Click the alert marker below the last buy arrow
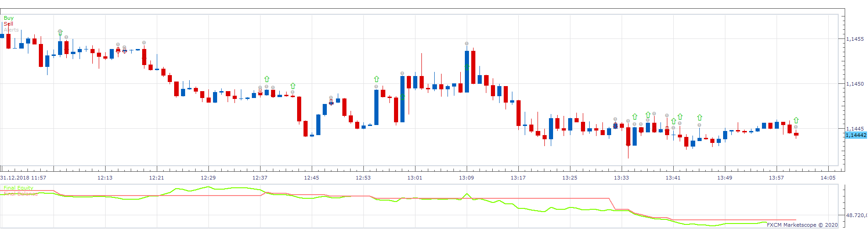The height and width of the screenshot is (229, 868). (796, 127)
